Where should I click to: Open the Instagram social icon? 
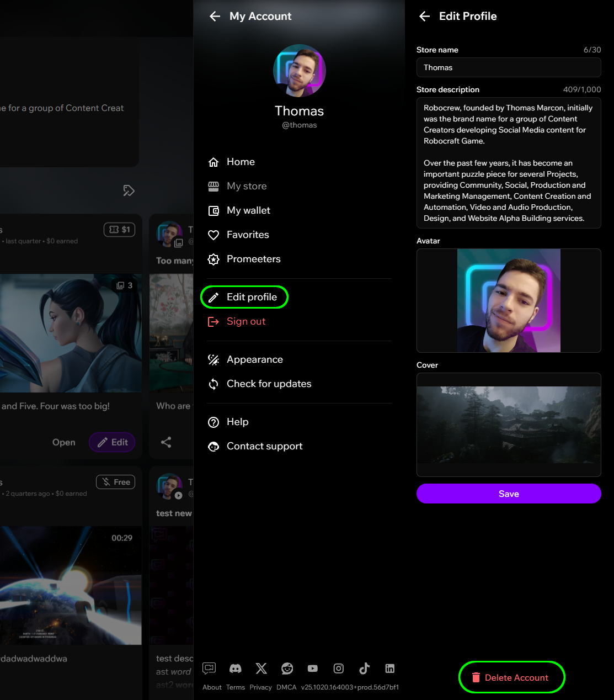(339, 669)
